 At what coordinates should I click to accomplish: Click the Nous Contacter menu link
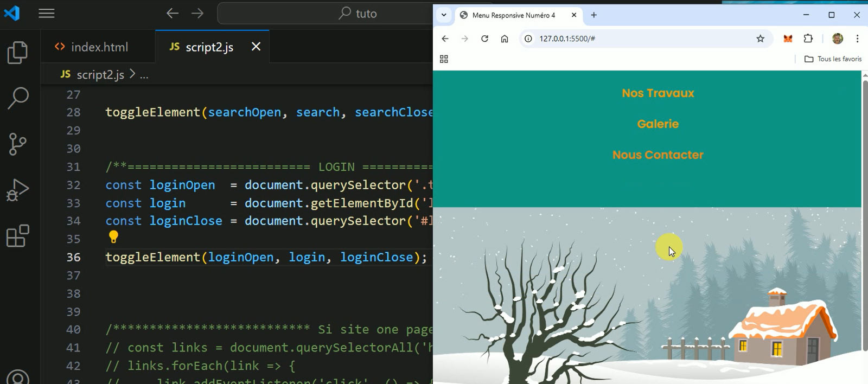(x=658, y=155)
